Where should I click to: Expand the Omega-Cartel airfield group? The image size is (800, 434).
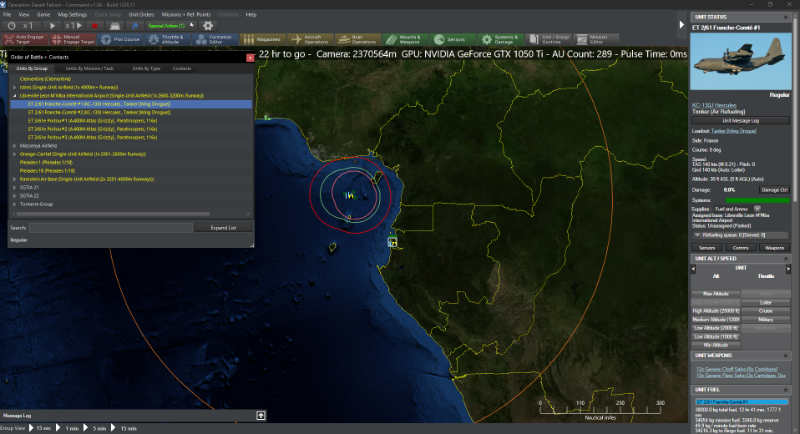15,154
